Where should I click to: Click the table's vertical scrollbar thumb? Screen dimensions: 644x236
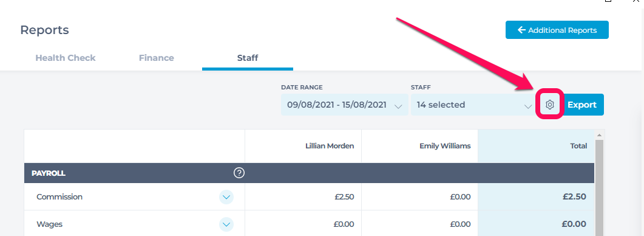[x=599, y=188]
